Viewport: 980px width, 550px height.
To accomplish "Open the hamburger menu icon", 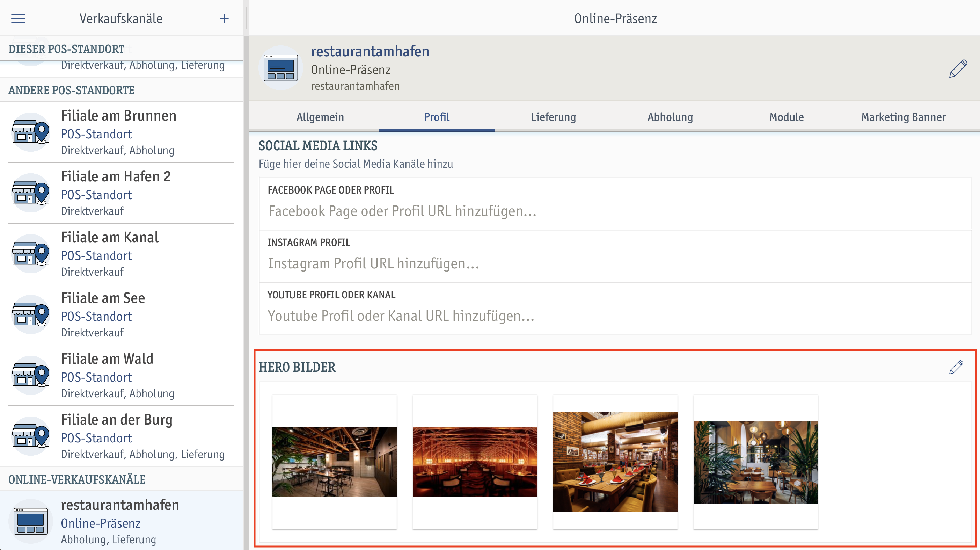I will tap(18, 18).
